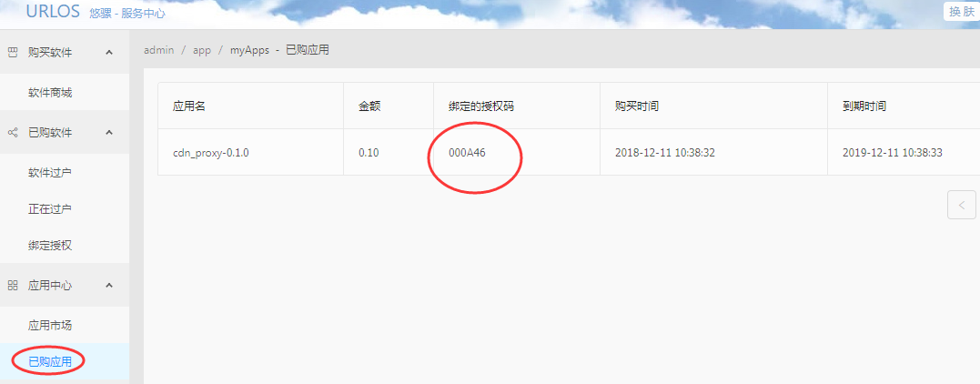Click the 000A46 authorization code cell
This screenshot has width=980, height=384.
pos(467,153)
